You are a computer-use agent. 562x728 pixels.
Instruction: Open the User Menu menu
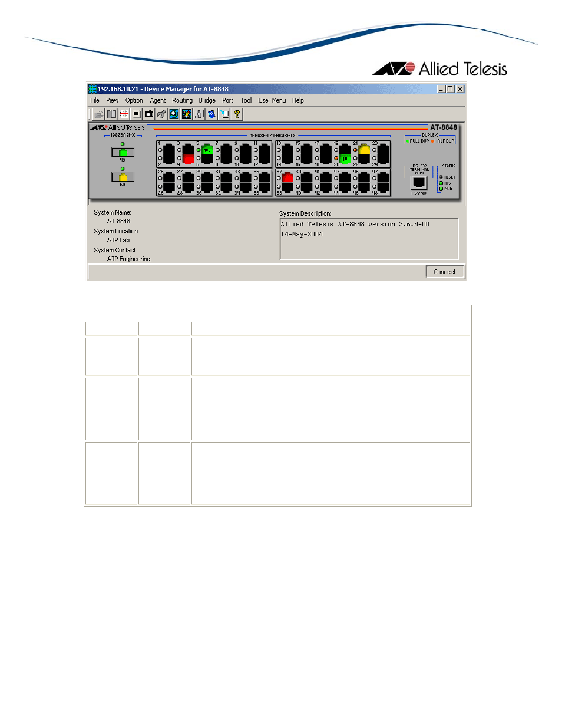272,100
